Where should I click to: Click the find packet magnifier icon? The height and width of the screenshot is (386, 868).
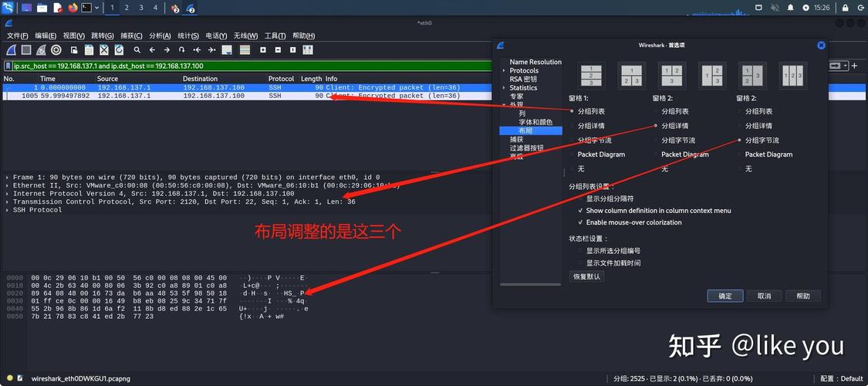(x=137, y=49)
